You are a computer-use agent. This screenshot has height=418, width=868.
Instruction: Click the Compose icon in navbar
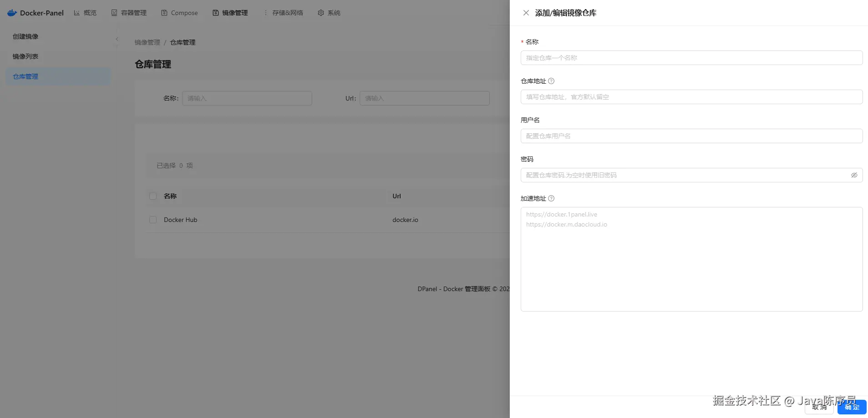pyautogui.click(x=164, y=13)
